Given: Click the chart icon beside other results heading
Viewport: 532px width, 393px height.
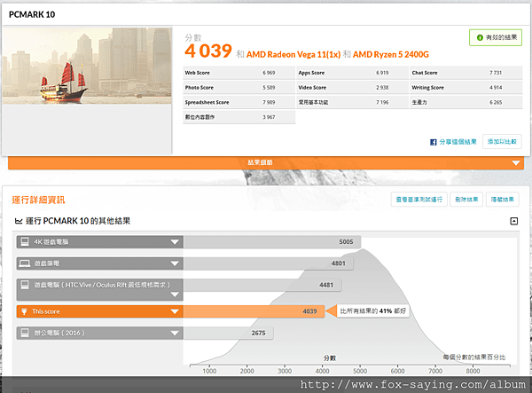Looking at the screenshot, I should click(19, 221).
